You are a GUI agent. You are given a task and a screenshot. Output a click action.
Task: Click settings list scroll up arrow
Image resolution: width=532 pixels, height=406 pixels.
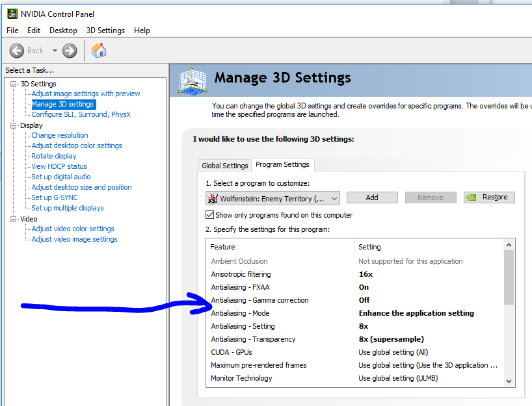pyautogui.click(x=509, y=245)
